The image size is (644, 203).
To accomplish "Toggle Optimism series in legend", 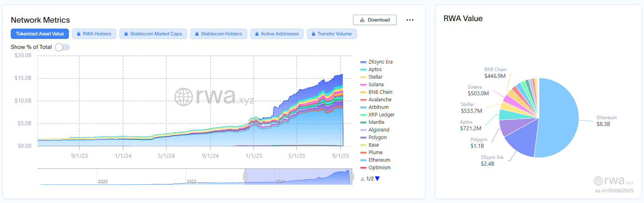I will (376, 168).
